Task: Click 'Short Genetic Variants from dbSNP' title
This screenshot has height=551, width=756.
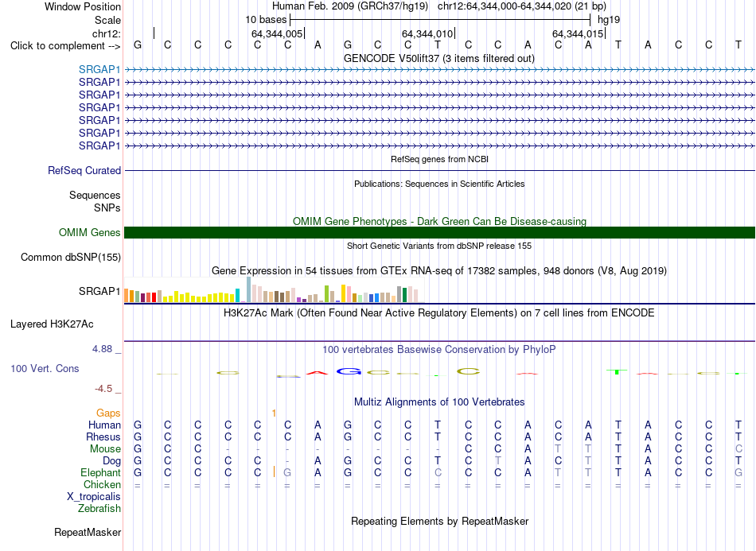Action: pos(439,246)
